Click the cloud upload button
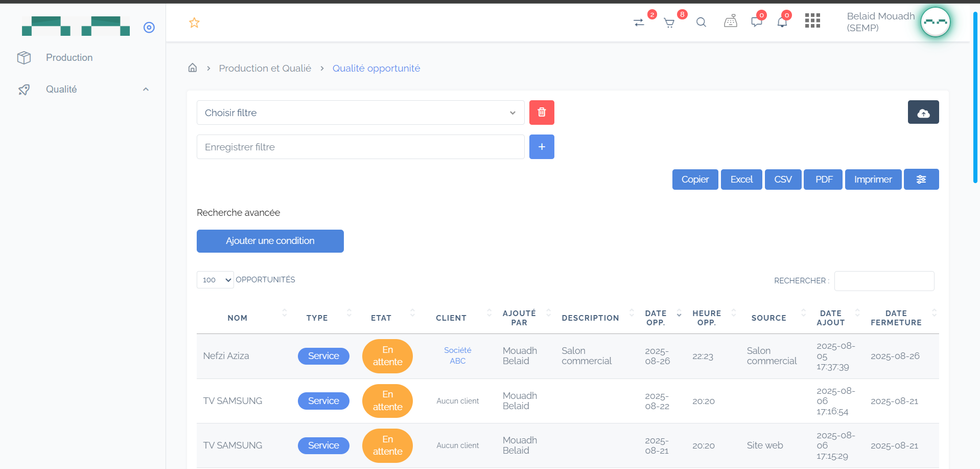 coord(923,112)
